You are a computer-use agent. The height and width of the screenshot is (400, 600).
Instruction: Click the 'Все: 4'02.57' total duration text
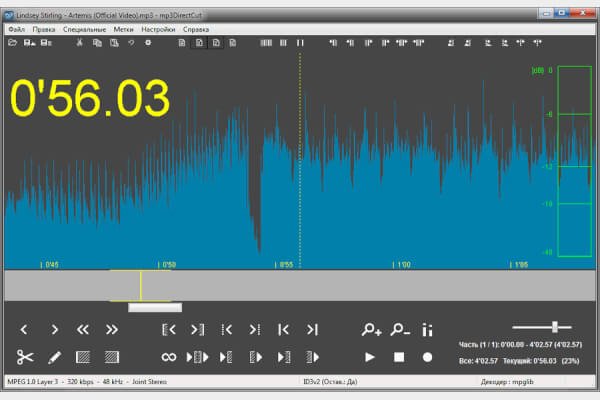click(478, 361)
